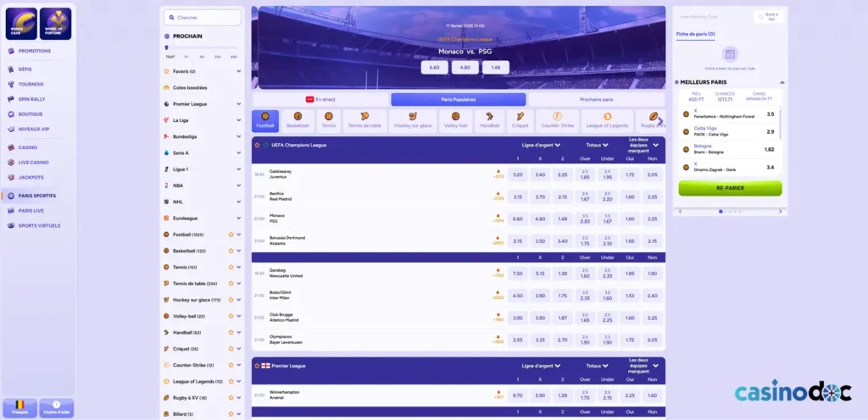This screenshot has width=868, height=420.
Task: Star the UEFA Champions League header
Action: 258,145
